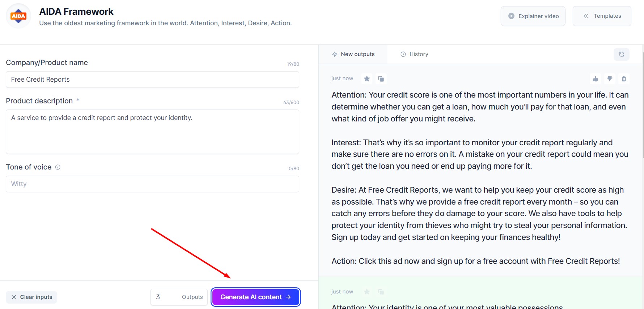Click the 19/80 character counter
The image size is (644, 309).
point(293,64)
